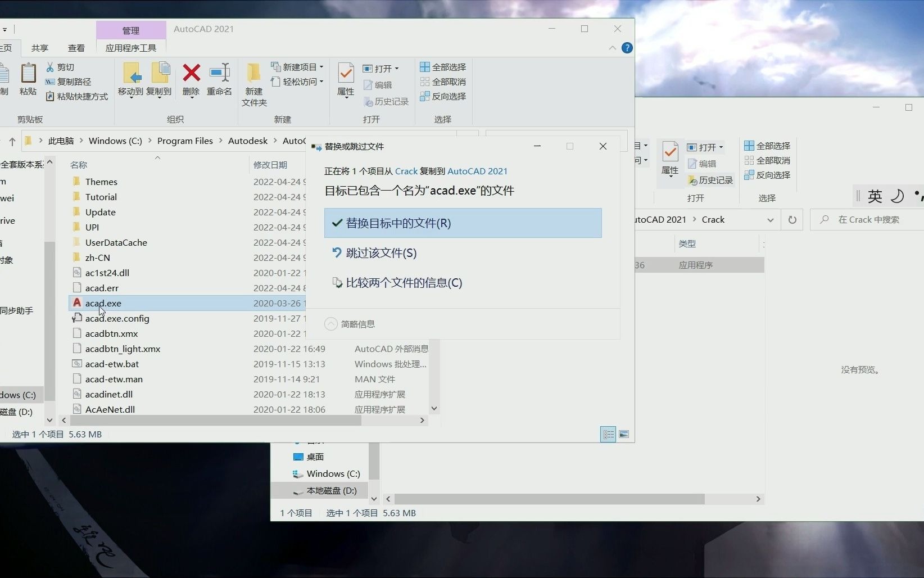This screenshot has width=924, height=578.
Task: Open the Copy to (复制到) menu
Action: pos(159,82)
